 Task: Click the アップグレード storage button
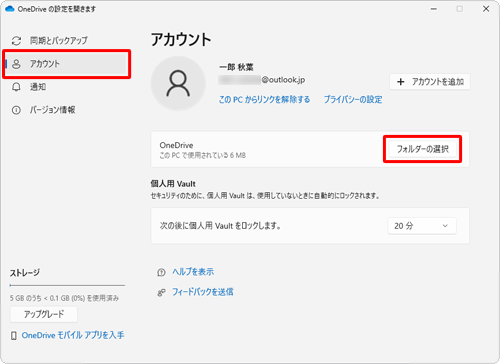pyautogui.click(x=44, y=314)
